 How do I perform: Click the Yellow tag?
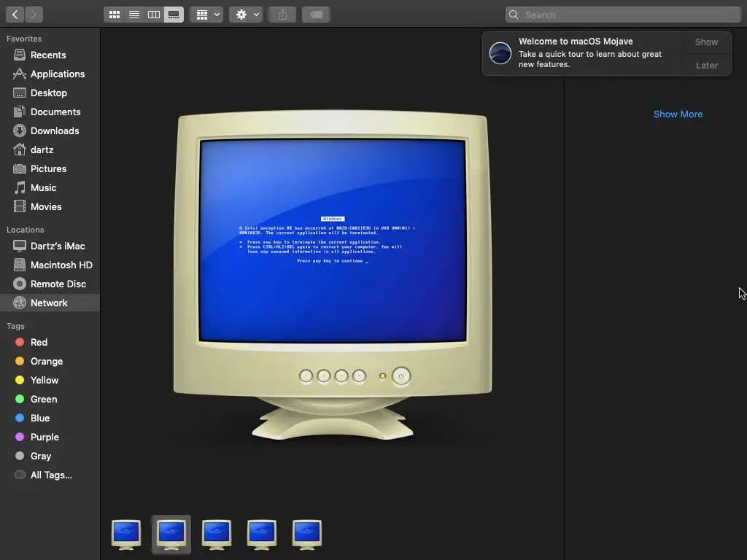(x=50, y=380)
